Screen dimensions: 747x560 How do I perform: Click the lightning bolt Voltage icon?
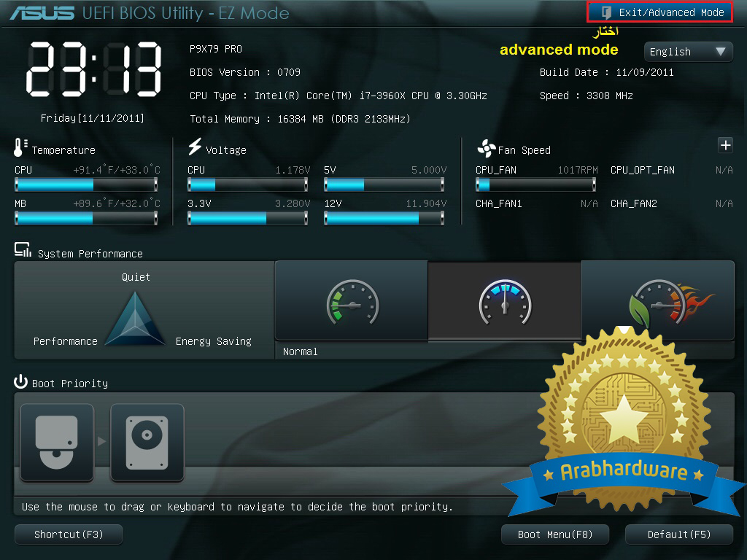(195, 146)
